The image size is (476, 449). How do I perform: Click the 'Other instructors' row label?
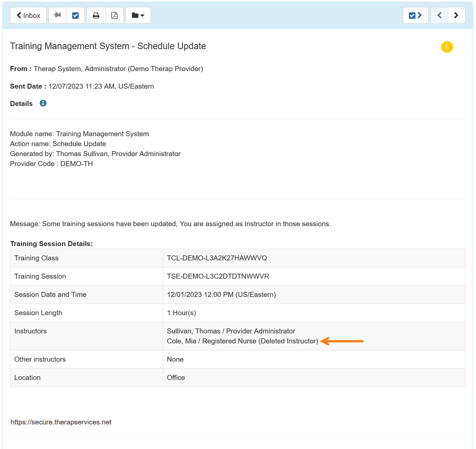40,359
